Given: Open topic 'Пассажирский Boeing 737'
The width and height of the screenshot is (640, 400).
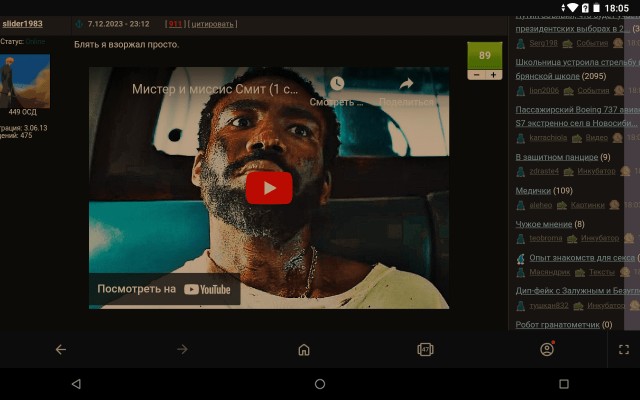Looking at the screenshot, I should (x=577, y=116).
